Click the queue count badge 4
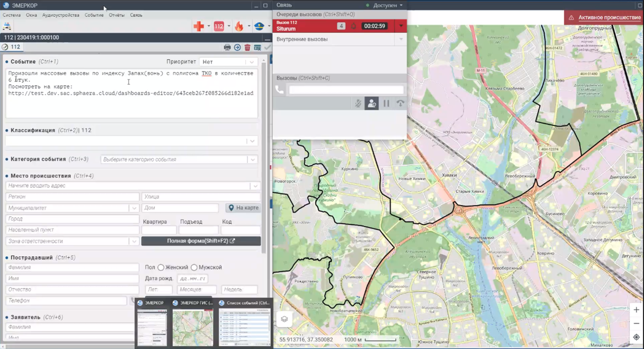The height and width of the screenshot is (349, 644). (x=341, y=26)
